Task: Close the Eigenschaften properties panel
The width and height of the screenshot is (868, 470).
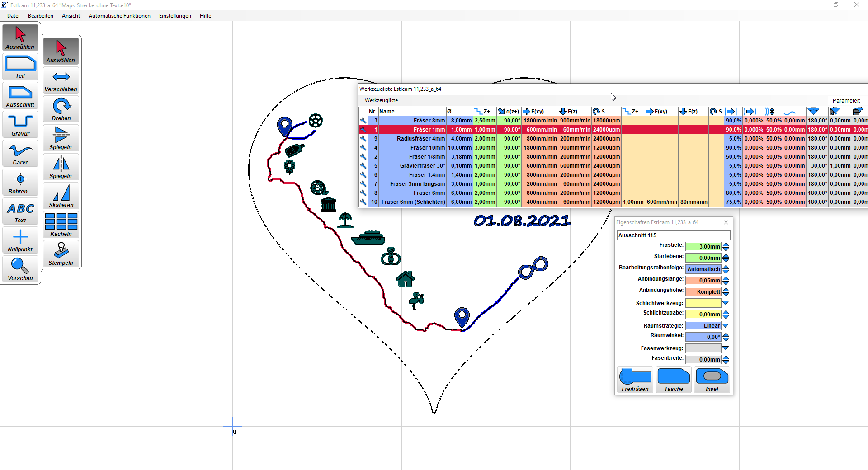Action: pos(726,222)
